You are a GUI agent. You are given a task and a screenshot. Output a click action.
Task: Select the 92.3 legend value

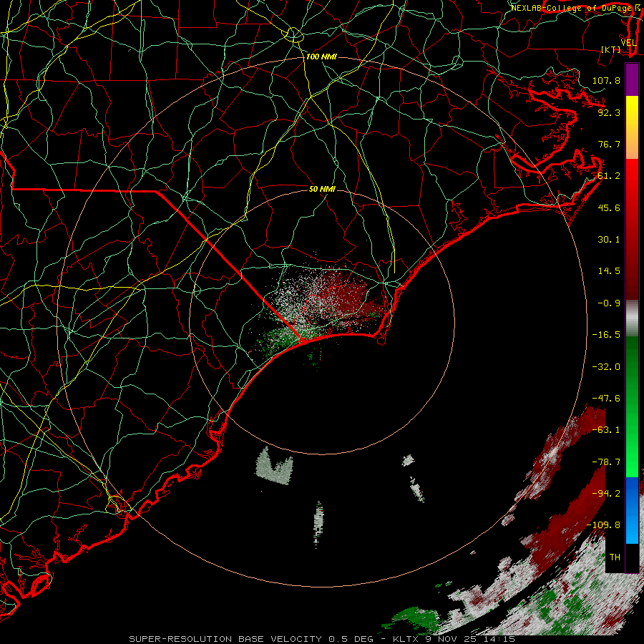609,112
